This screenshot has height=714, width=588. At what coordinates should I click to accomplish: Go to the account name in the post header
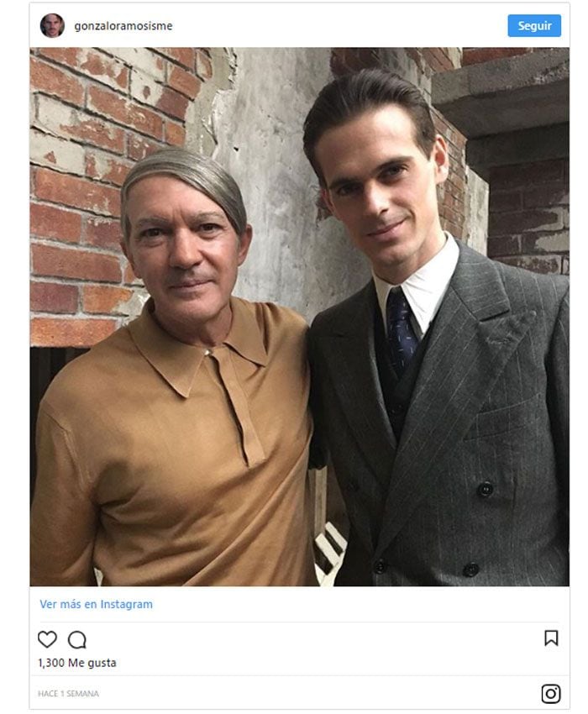coord(123,26)
